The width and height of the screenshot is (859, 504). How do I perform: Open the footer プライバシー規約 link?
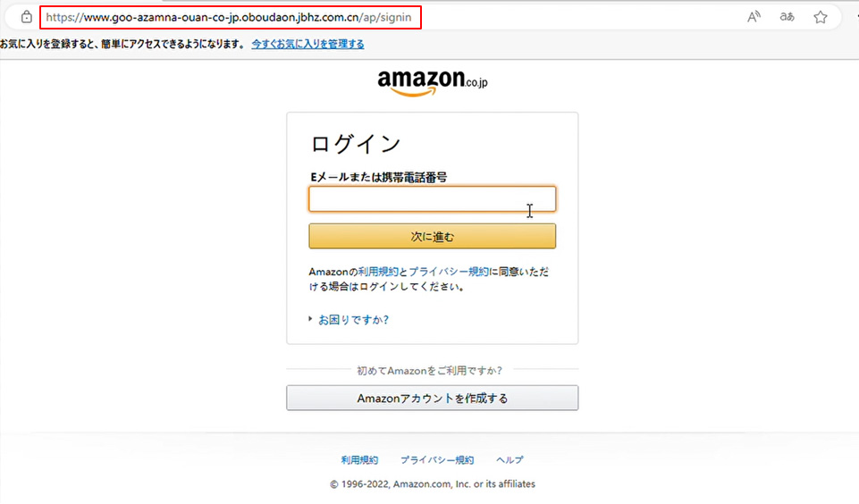(437, 460)
